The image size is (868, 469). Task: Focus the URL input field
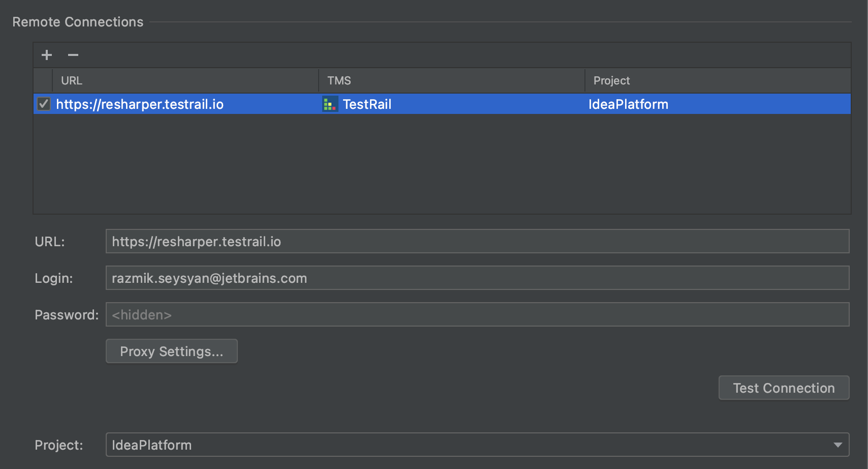[x=477, y=241]
